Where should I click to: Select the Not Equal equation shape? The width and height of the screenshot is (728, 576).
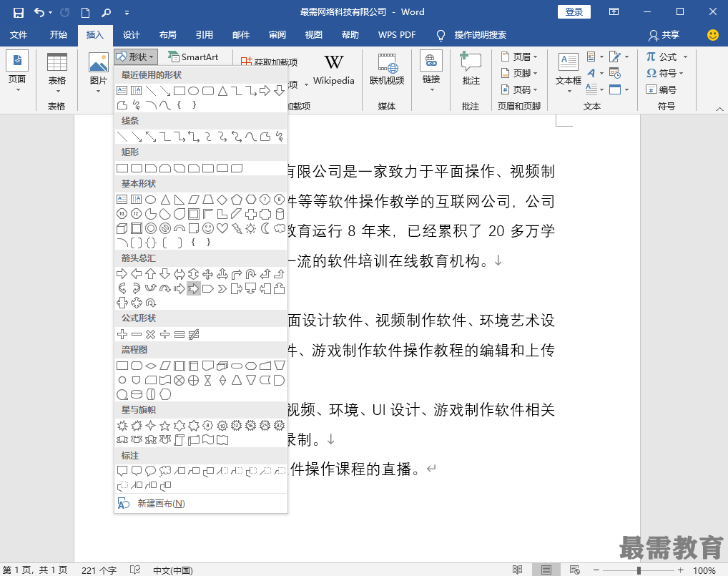[x=194, y=334]
